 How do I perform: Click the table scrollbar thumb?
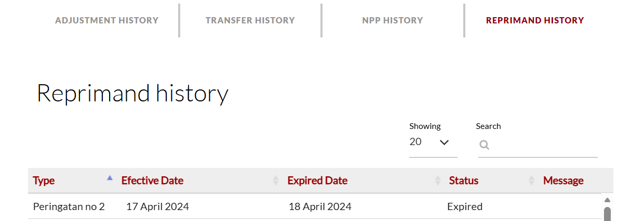[607, 214]
